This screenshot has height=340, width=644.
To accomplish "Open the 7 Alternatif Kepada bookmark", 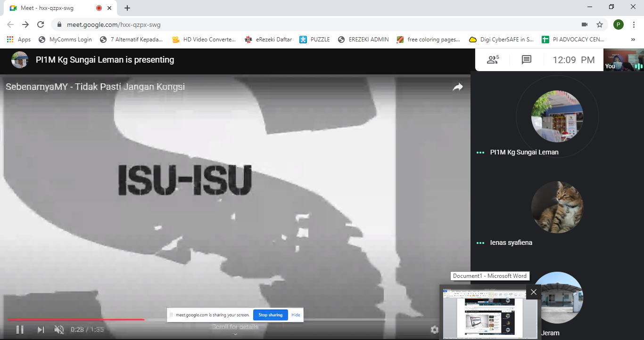I will pos(132,40).
